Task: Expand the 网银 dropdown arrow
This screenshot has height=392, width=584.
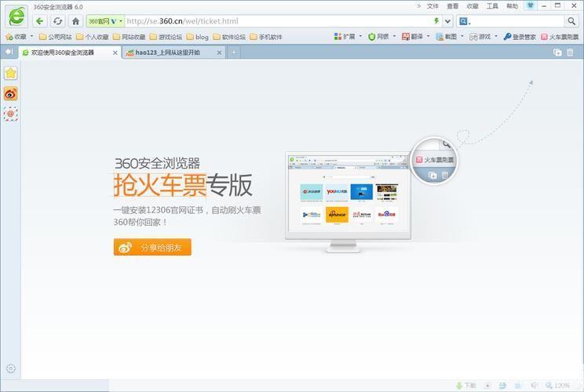Action: click(394, 36)
